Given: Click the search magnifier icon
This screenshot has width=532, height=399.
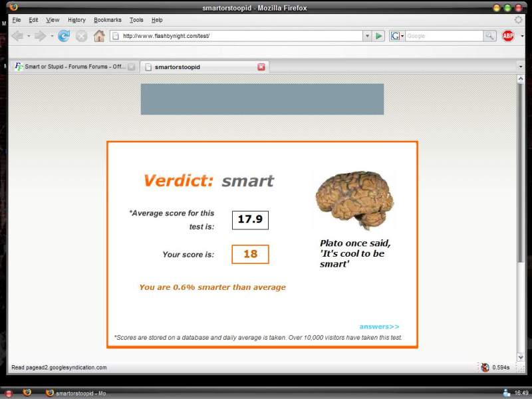Looking at the screenshot, I should click(x=489, y=36).
